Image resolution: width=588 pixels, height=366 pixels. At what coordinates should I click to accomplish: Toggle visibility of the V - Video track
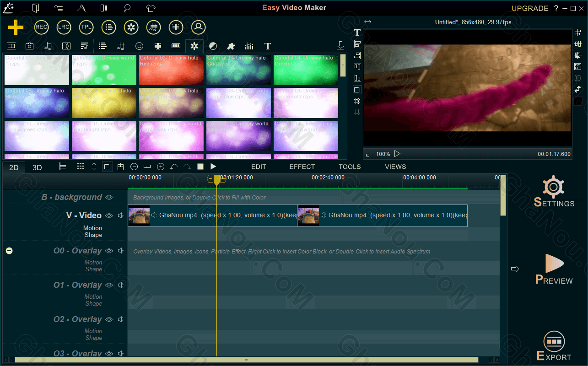[x=109, y=215]
